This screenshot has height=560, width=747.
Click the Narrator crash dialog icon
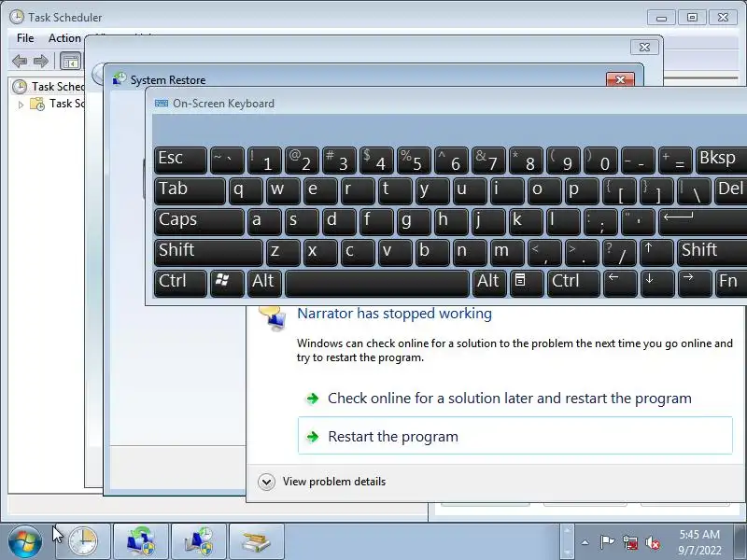coord(273,318)
